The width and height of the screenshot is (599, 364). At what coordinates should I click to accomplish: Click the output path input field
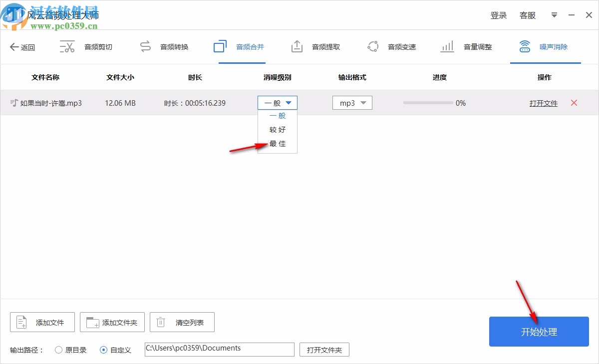219,349
